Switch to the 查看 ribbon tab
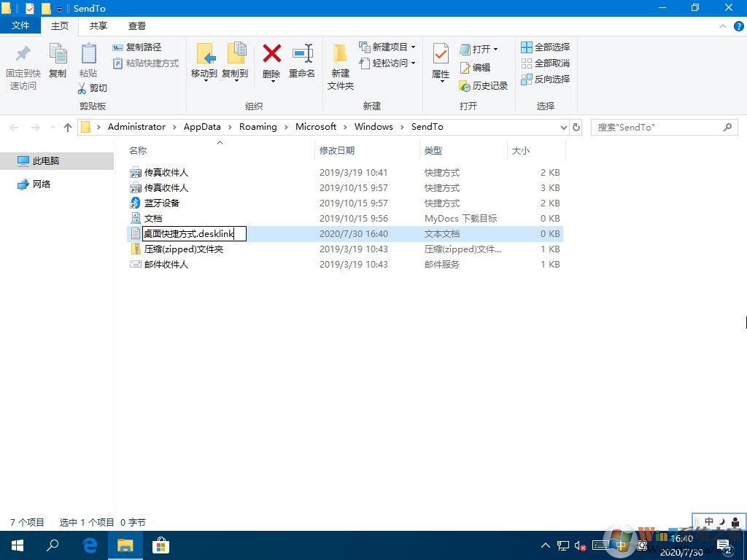 tap(137, 26)
